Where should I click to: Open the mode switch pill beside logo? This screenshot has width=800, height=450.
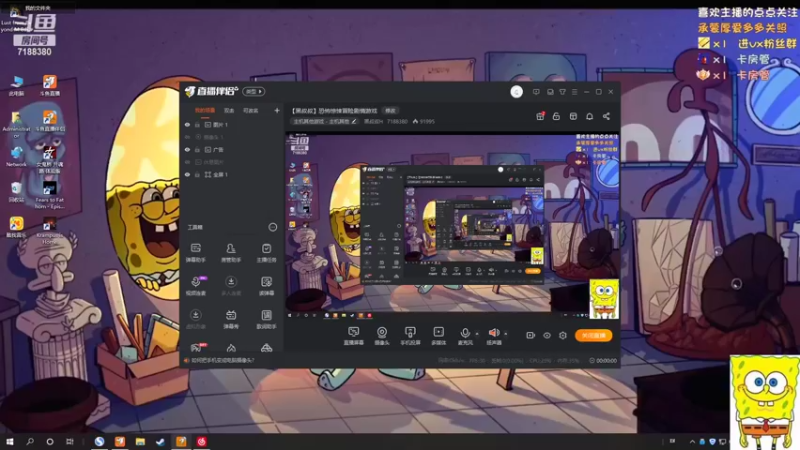coord(254,91)
